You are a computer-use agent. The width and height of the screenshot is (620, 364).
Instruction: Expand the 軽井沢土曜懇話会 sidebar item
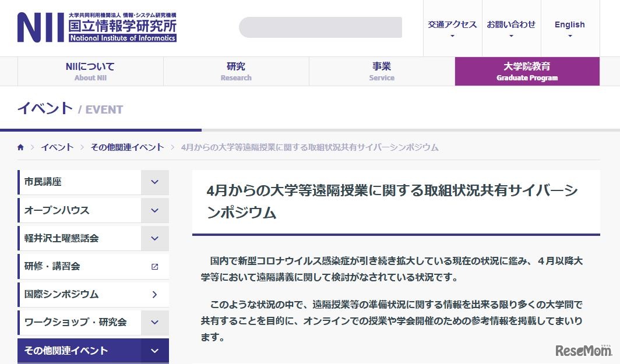pos(154,238)
